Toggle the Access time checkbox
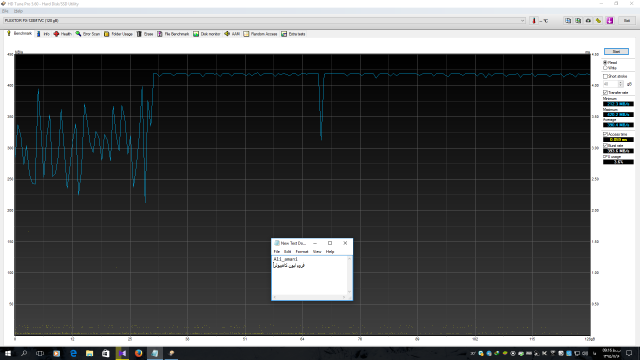Screen dimensions: 640x360 click(x=605, y=134)
